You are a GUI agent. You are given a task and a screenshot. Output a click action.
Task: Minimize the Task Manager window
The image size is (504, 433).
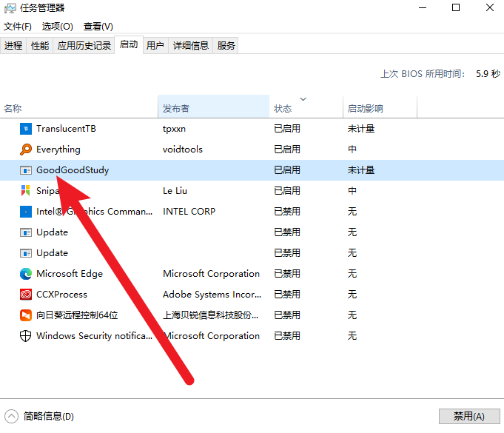pos(423,7)
